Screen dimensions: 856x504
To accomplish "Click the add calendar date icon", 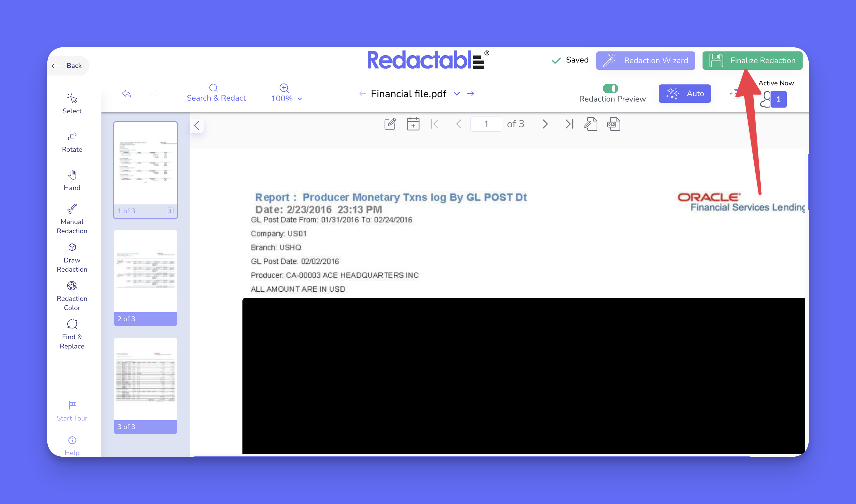I will pyautogui.click(x=413, y=124).
